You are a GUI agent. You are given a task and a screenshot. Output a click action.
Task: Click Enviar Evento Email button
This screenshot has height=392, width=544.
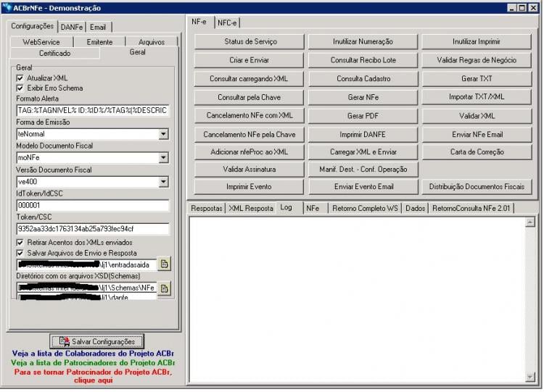[363, 186]
